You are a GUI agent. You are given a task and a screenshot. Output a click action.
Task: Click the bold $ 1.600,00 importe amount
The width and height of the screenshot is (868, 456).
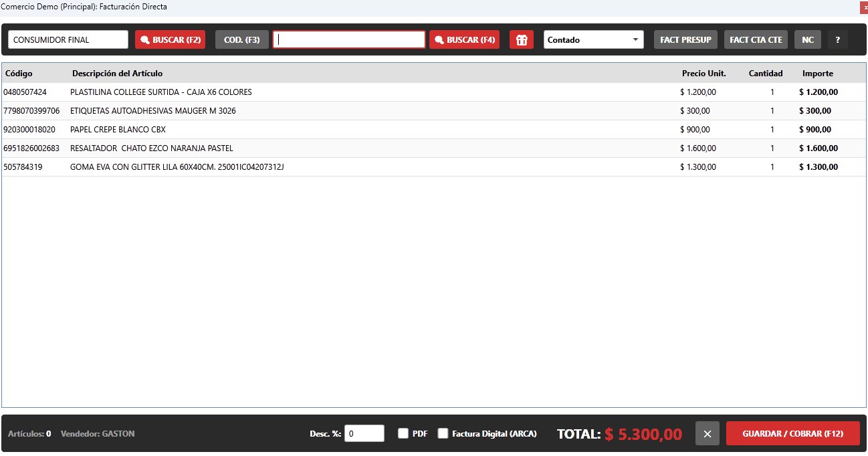click(819, 148)
